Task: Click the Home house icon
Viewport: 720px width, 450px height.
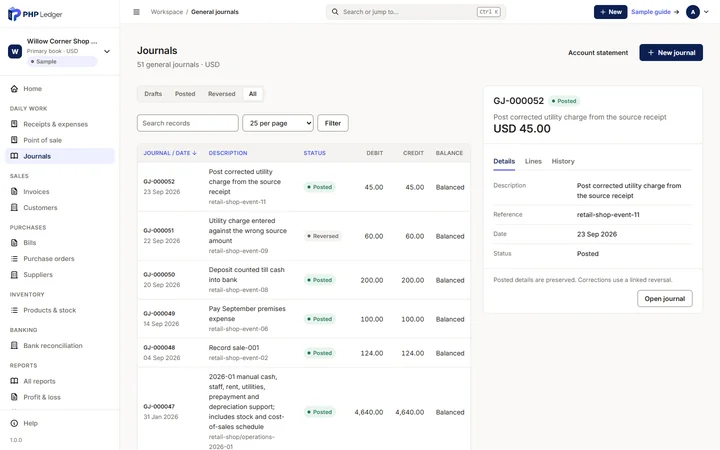Action: 14,89
